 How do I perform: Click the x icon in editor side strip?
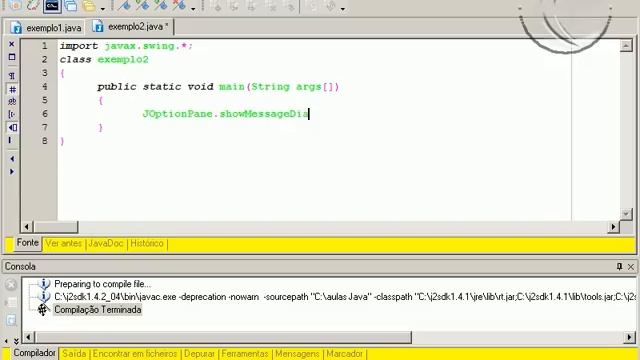pyautogui.click(x=11, y=44)
